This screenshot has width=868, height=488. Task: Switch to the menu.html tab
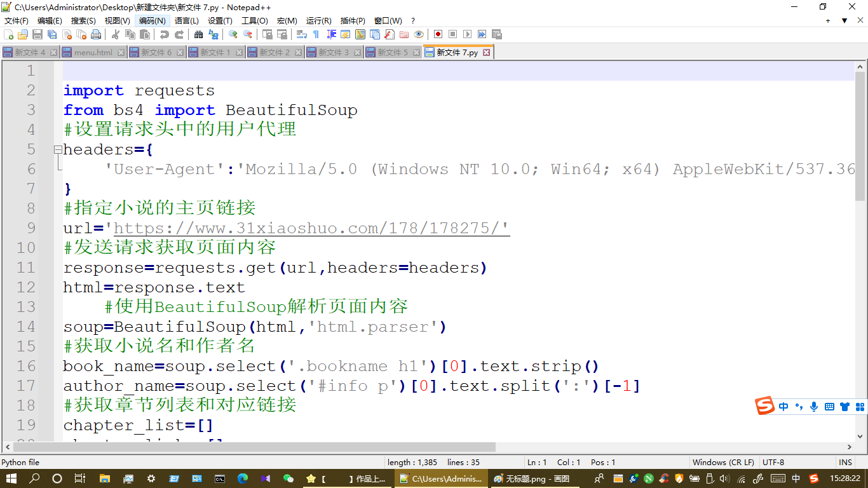[x=93, y=53]
